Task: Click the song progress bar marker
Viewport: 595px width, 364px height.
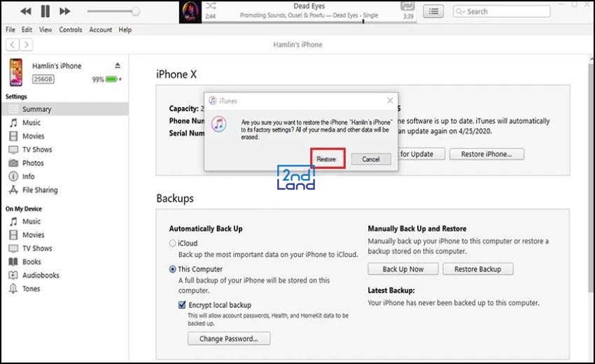Action: point(363,22)
